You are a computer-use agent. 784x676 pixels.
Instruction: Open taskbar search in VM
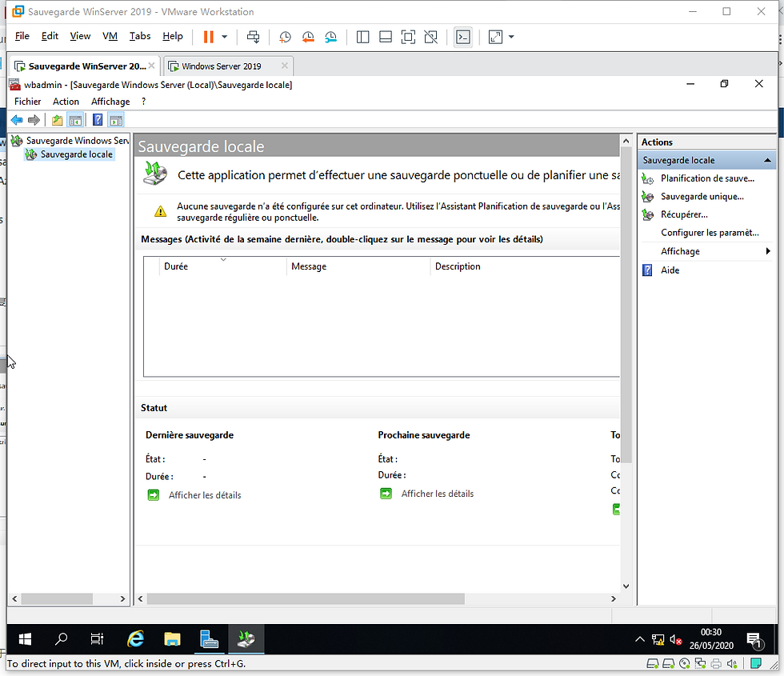(x=61, y=639)
